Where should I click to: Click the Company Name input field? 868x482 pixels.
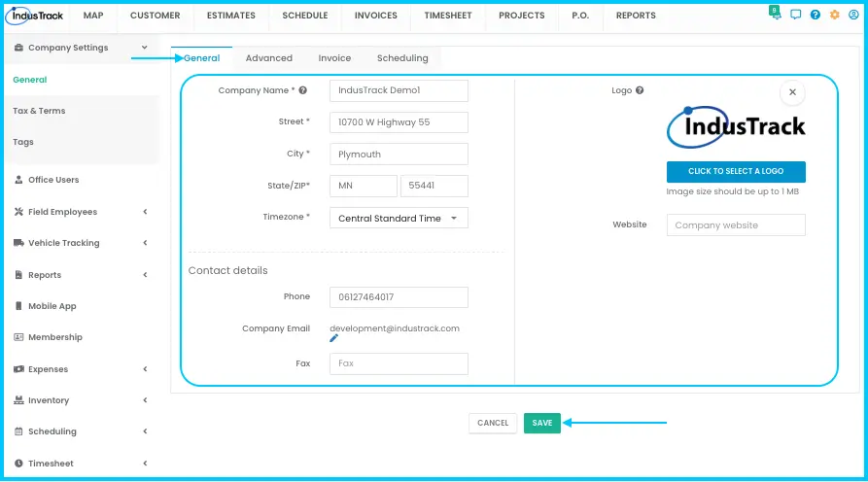pos(399,90)
